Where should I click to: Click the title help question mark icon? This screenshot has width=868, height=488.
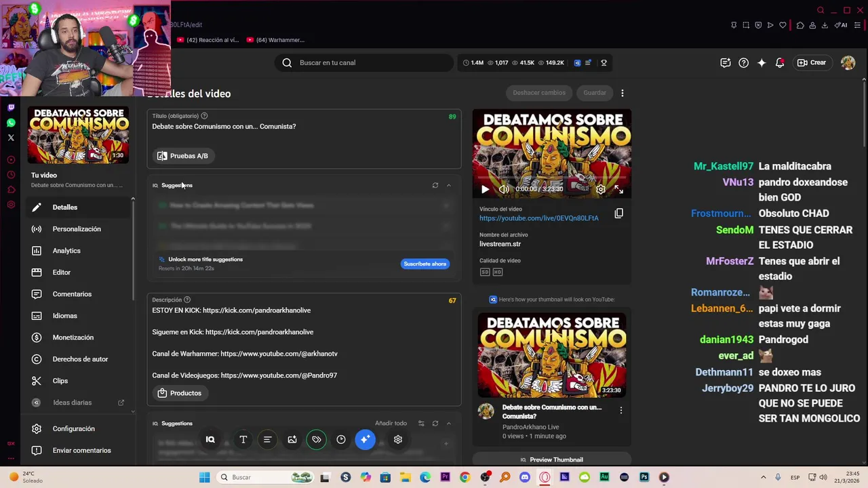(x=204, y=116)
